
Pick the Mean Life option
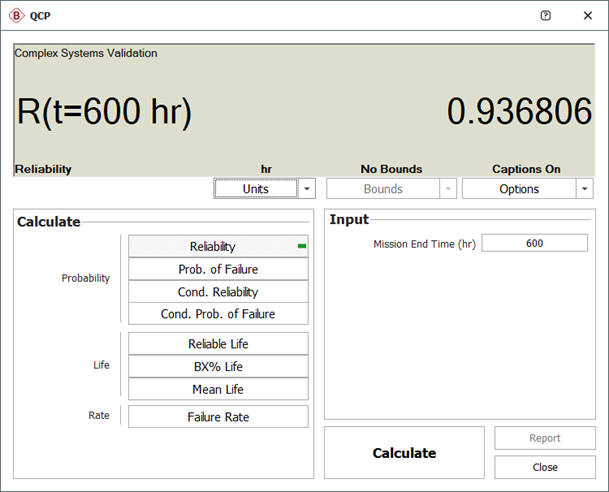218,389
